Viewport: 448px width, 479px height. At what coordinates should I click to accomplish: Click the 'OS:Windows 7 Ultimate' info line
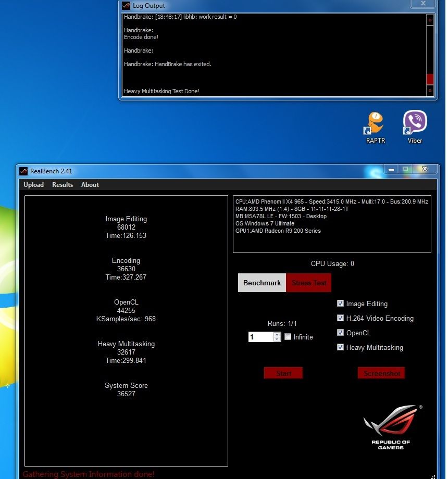pos(265,223)
